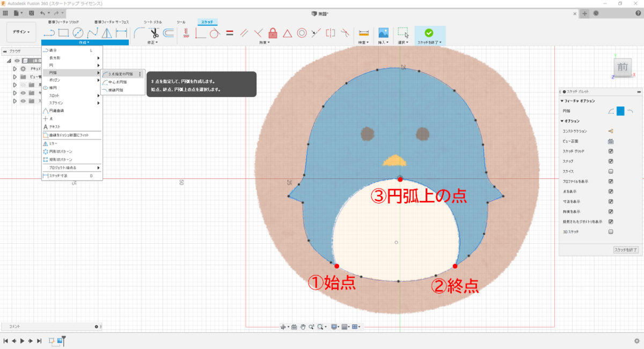
Task: Toggle the Sketch Grid (スケッチ グリッド) checkbox
Action: pos(611,151)
